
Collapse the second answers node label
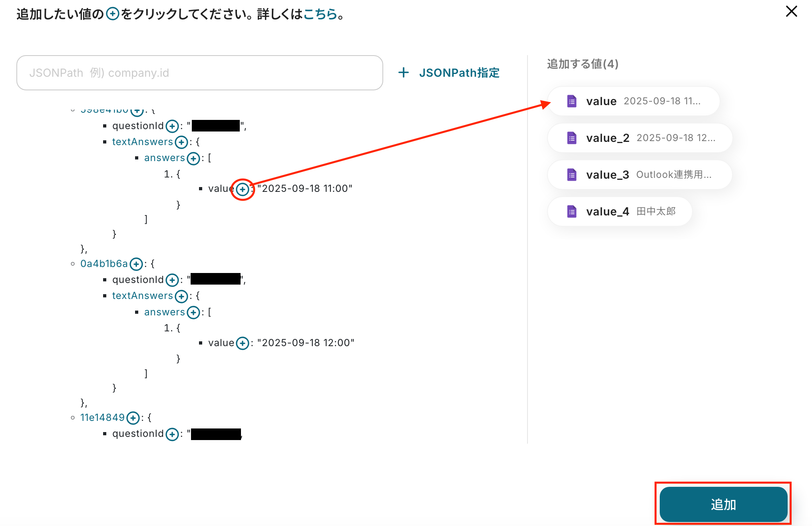tap(164, 312)
